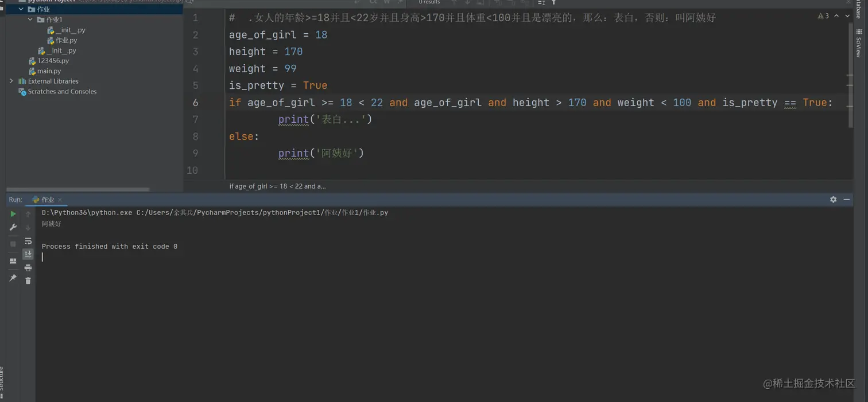
Task: Go up the stack trace arrow
Action: point(28,214)
